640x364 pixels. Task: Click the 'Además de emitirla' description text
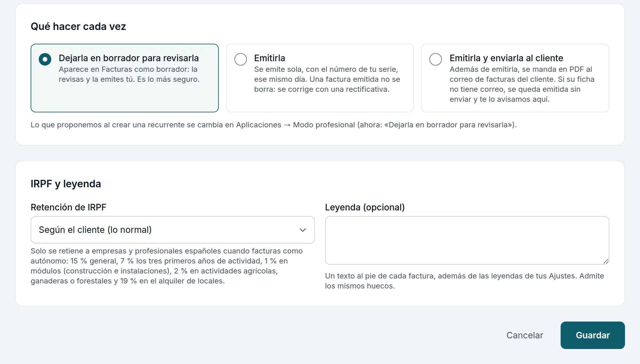[522, 84]
